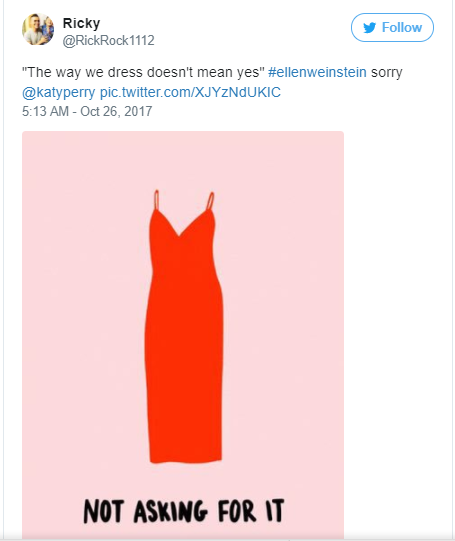Open Ricky's profile avatar picture
Viewport: 455px width, 541px height.
pyautogui.click(x=38, y=29)
